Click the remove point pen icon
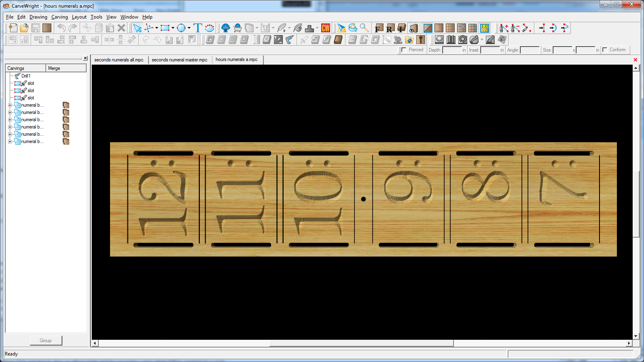Image resolution: width=644 pixels, height=362 pixels. (515, 28)
